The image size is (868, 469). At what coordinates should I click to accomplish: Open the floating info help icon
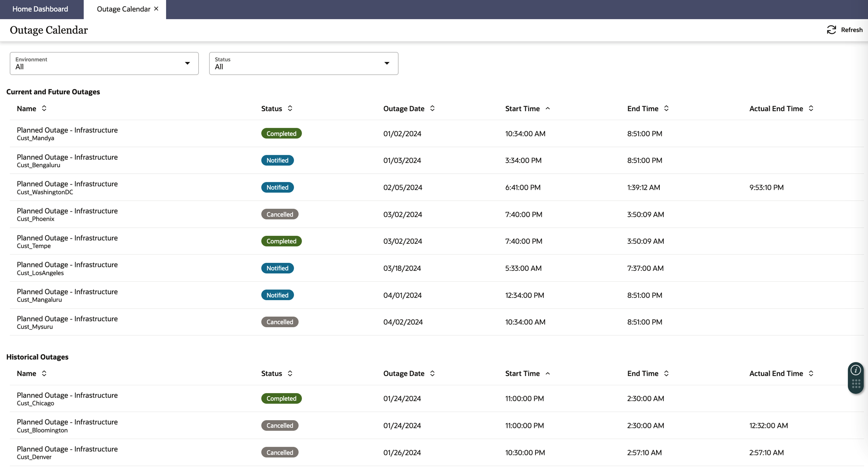pyautogui.click(x=855, y=370)
